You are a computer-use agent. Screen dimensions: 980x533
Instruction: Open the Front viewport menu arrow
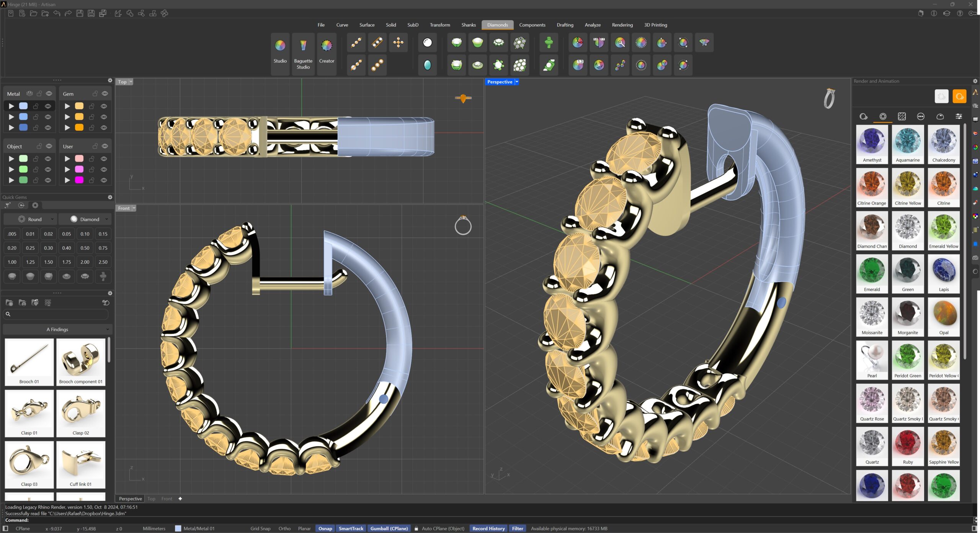point(134,208)
